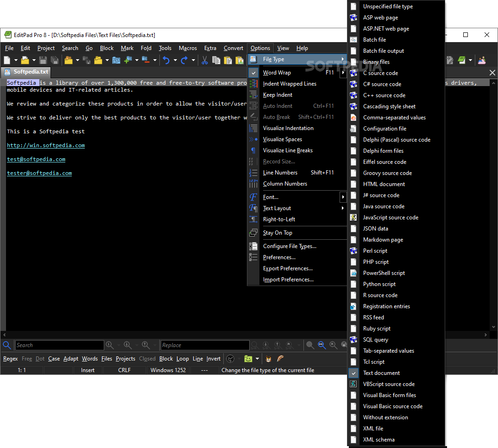Click the Undo arrow icon
The height and width of the screenshot is (448, 498).
tap(166, 60)
